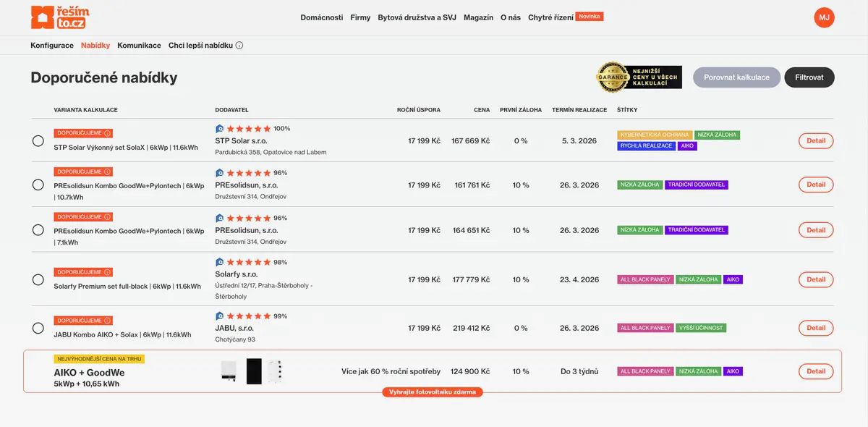Image resolution: width=868 pixels, height=427 pixels.
Task: Click info icon in STP Solar Doporučujeme badge
Action: pyautogui.click(x=107, y=133)
